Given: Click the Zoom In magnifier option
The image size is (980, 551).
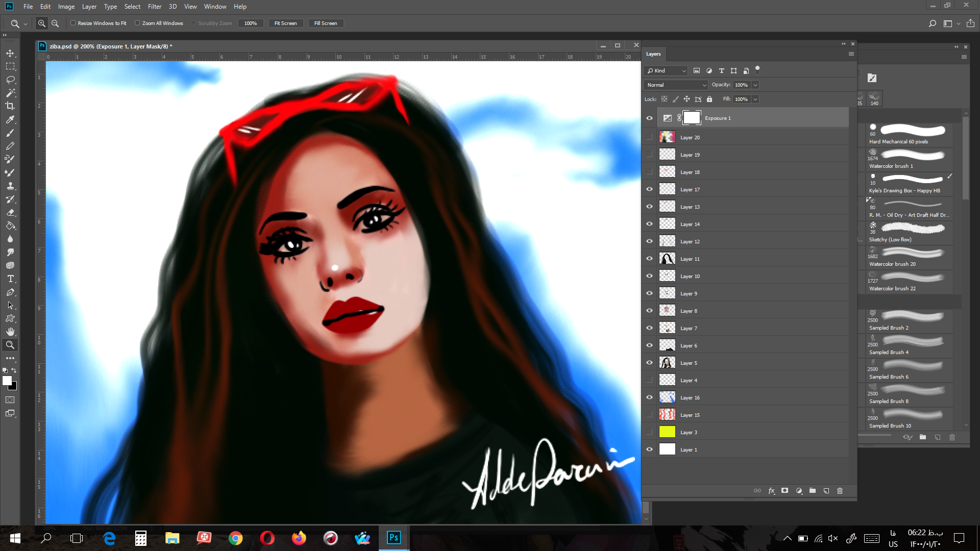Looking at the screenshot, I should (x=42, y=23).
